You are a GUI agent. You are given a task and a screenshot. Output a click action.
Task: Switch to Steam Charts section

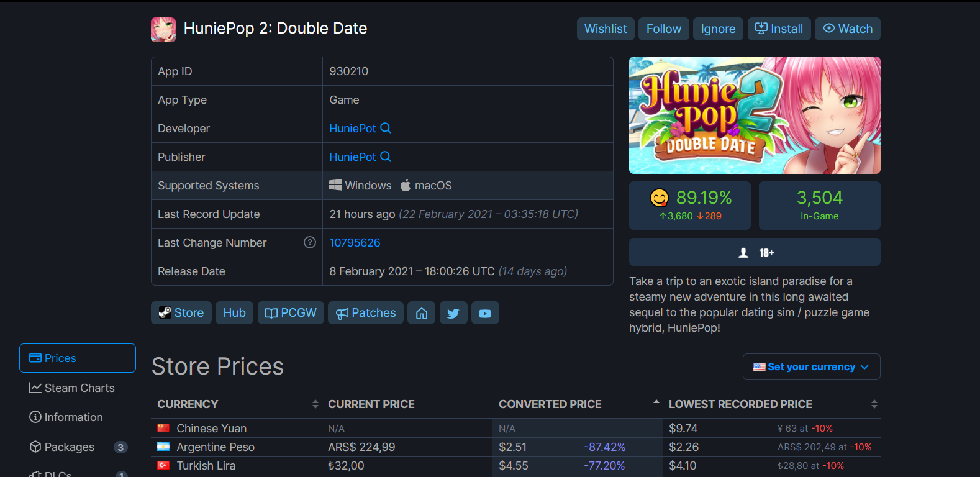pyautogui.click(x=78, y=388)
